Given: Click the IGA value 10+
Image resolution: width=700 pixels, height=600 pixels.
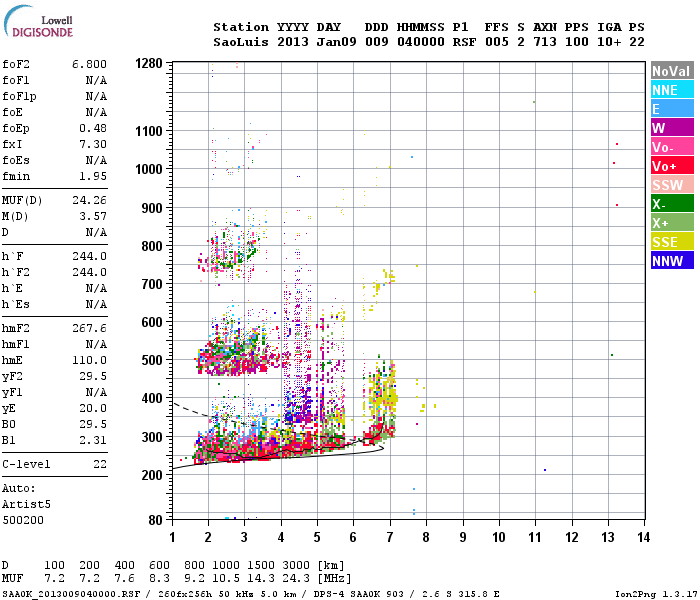Looking at the screenshot, I should (609, 42).
